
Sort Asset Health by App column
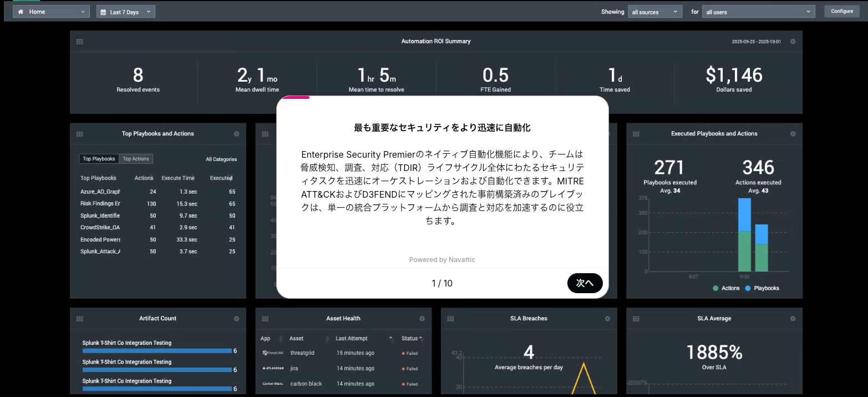(x=265, y=339)
